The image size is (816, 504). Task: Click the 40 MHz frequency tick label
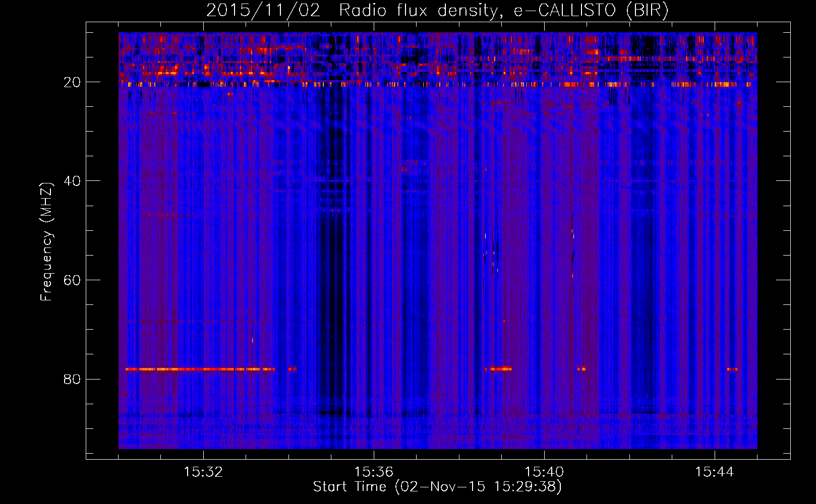tap(72, 181)
